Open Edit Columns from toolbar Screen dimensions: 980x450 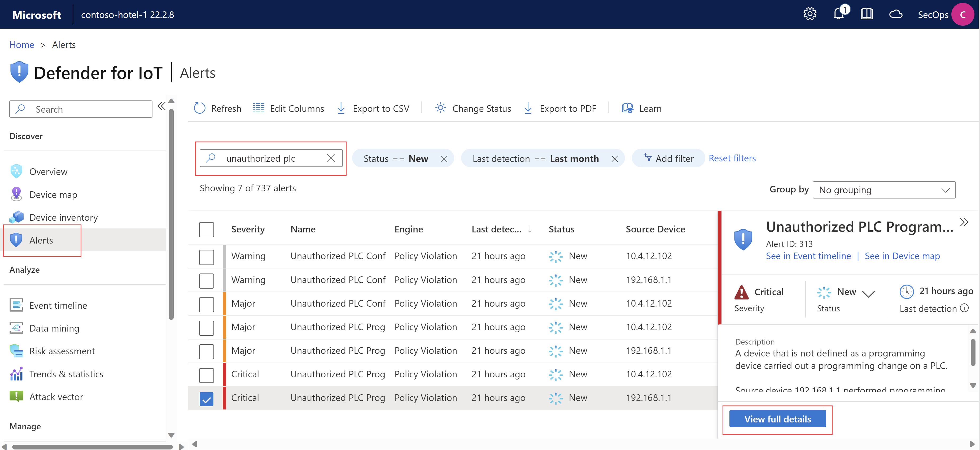coord(289,108)
